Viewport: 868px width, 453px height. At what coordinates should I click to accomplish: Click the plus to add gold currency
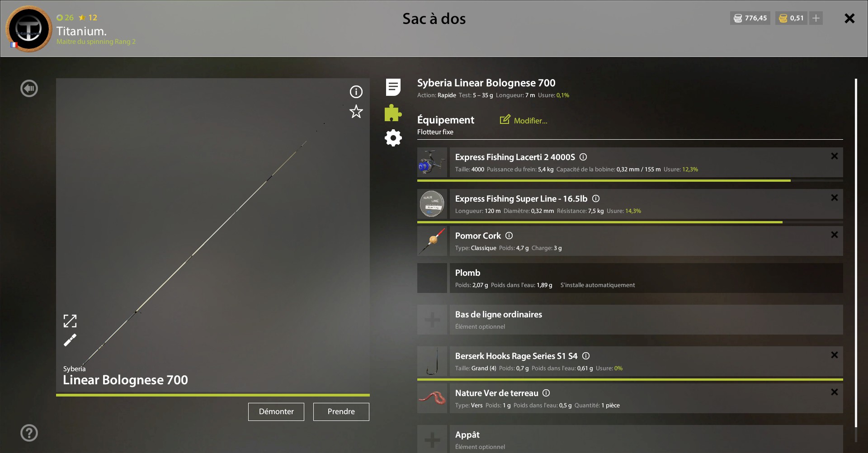(x=816, y=18)
